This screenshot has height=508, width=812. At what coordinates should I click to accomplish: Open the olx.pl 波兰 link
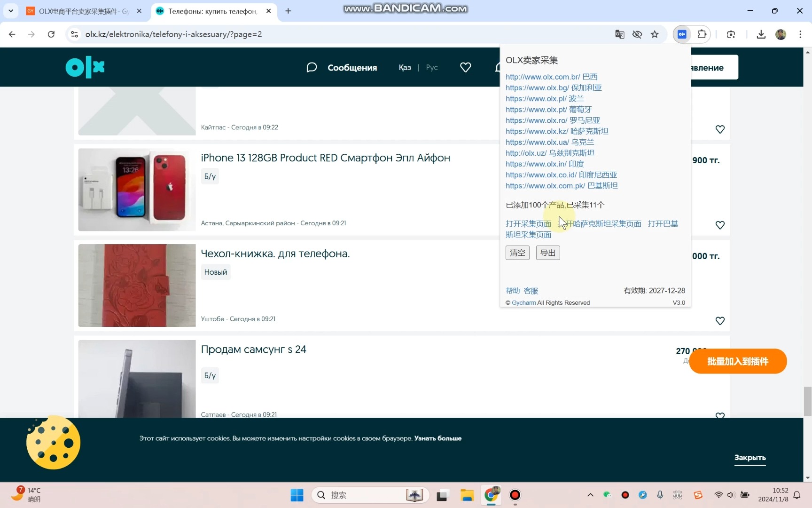click(545, 98)
